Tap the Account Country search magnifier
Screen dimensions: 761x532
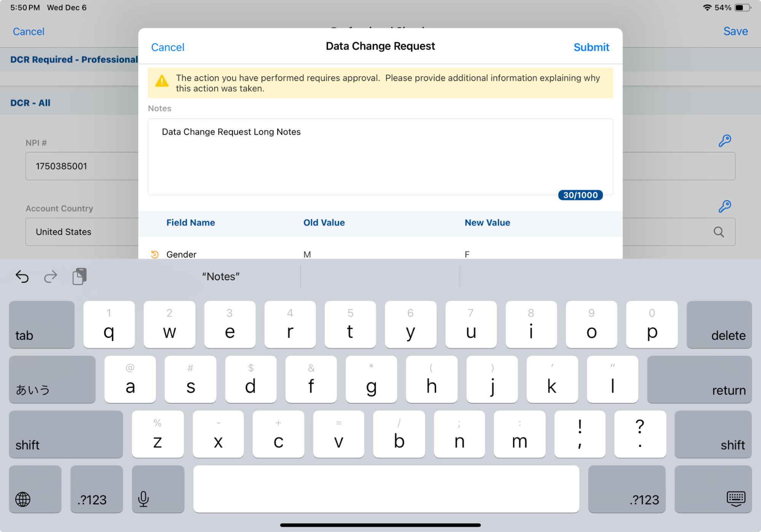click(x=718, y=232)
